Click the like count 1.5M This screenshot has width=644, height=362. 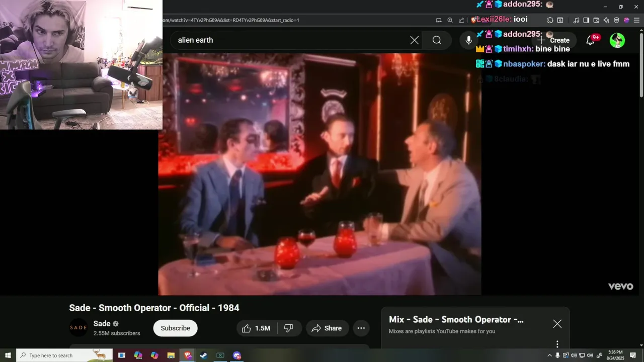pyautogui.click(x=263, y=328)
